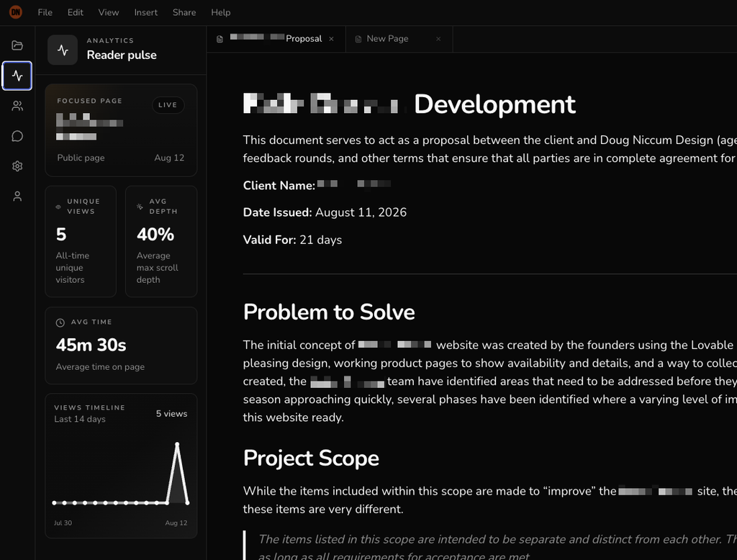Open the File menu
737x560 pixels.
click(45, 12)
